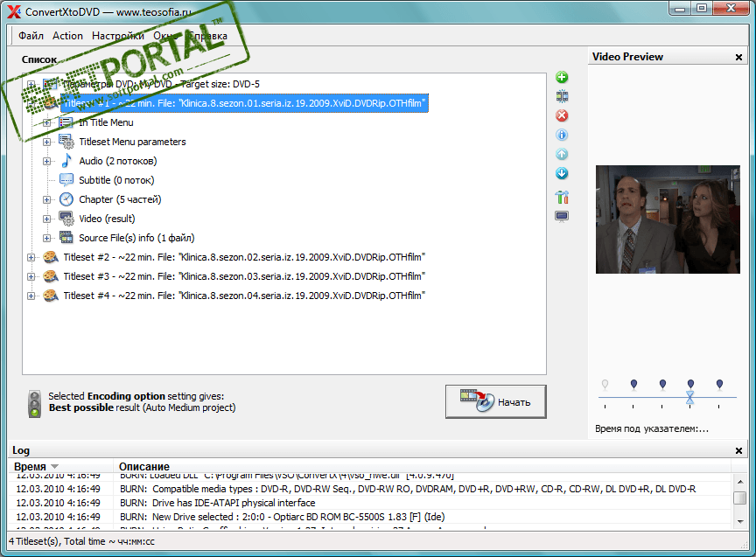Click the Video (result) icon
The width and height of the screenshot is (756, 557).
66,219
